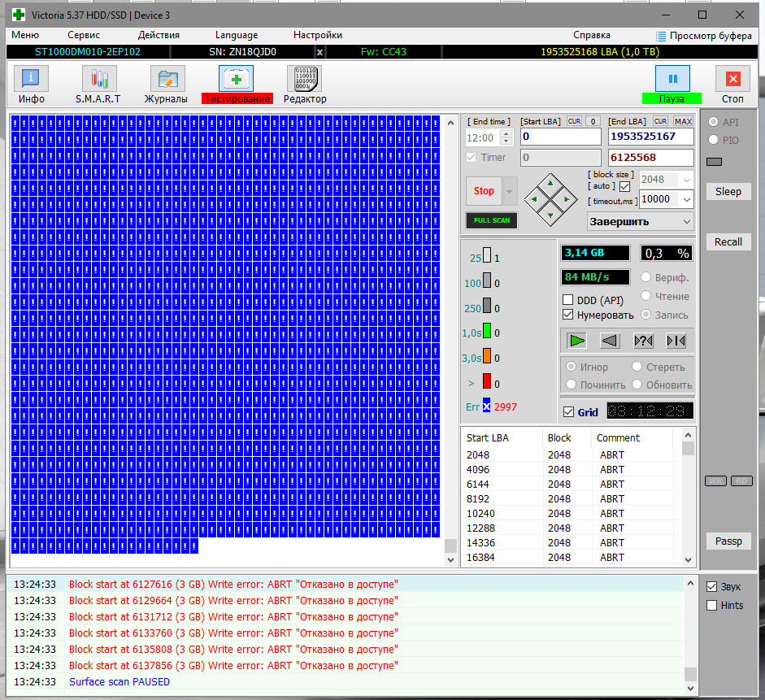Set Start LBA to CUR

click(574, 121)
